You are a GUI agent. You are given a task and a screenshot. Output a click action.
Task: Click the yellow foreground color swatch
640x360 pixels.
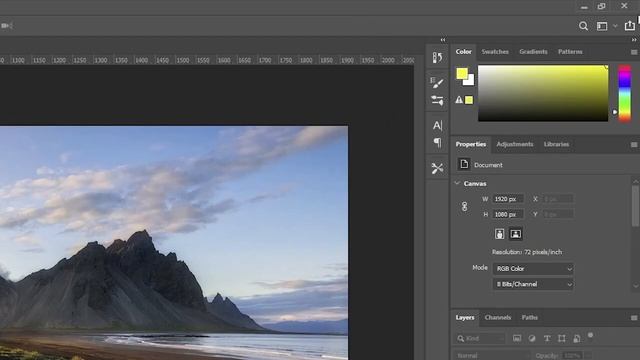[x=461, y=73]
